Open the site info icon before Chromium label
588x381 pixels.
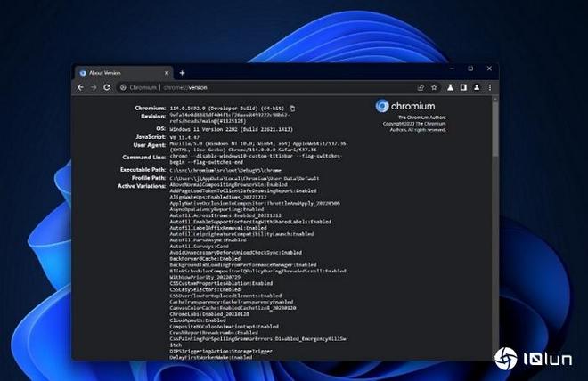point(123,87)
